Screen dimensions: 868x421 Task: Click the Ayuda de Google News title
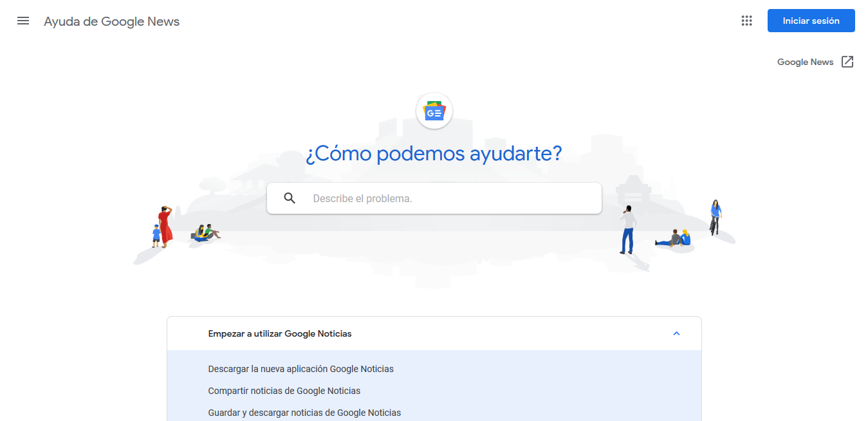[x=112, y=21]
